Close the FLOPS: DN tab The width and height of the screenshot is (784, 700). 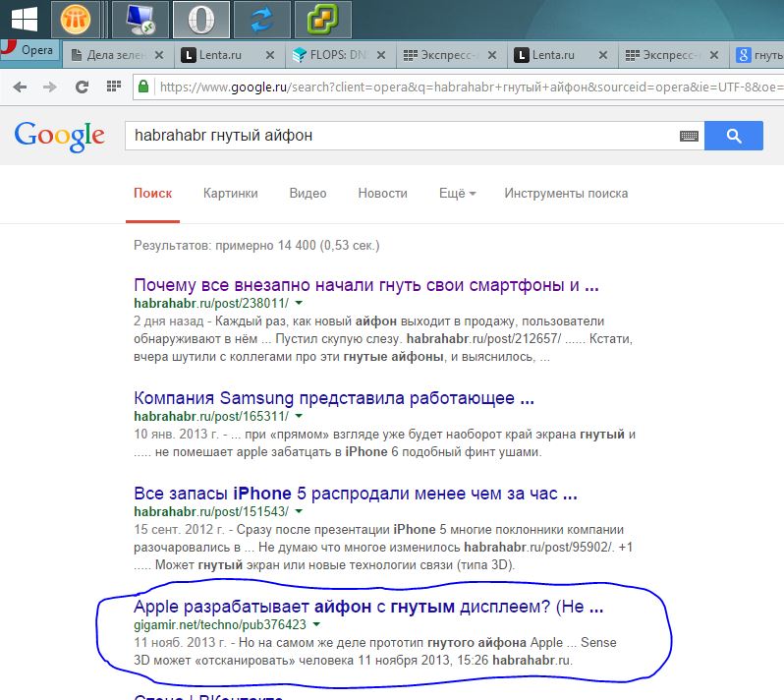[x=381, y=55]
